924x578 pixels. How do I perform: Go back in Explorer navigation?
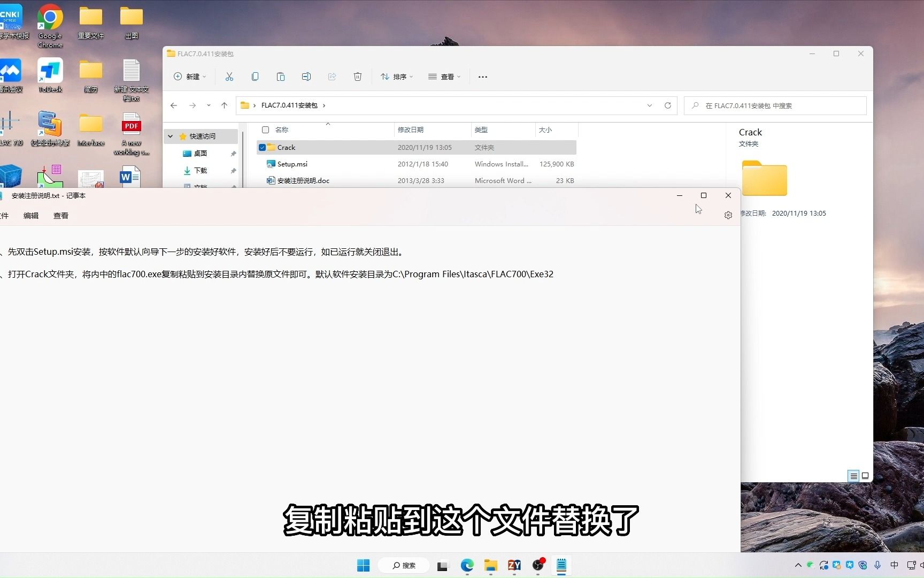174,105
